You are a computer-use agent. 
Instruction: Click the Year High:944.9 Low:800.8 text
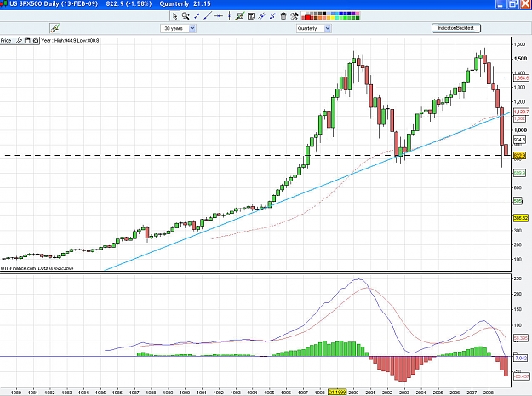71,41
